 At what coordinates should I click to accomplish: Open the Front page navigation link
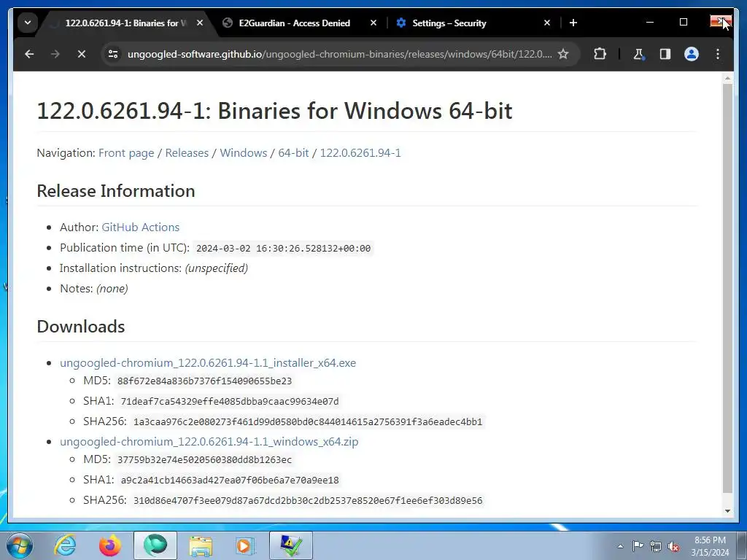(126, 153)
